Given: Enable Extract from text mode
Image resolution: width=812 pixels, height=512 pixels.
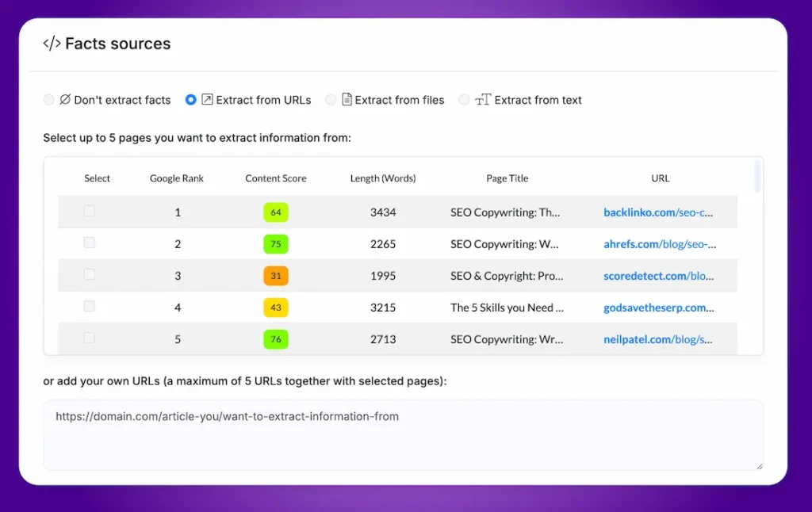Looking at the screenshot, I should (x=464, y=100).
